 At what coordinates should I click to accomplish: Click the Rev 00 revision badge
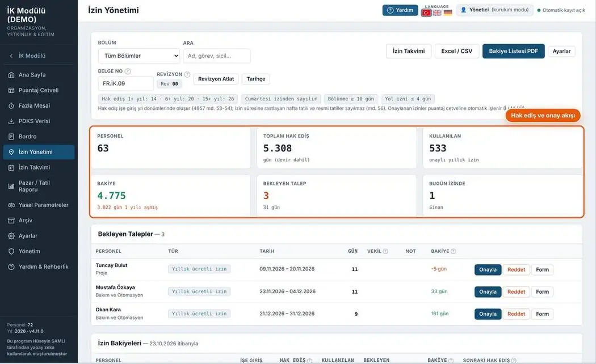pyautogui.click(x=169, y=84)
